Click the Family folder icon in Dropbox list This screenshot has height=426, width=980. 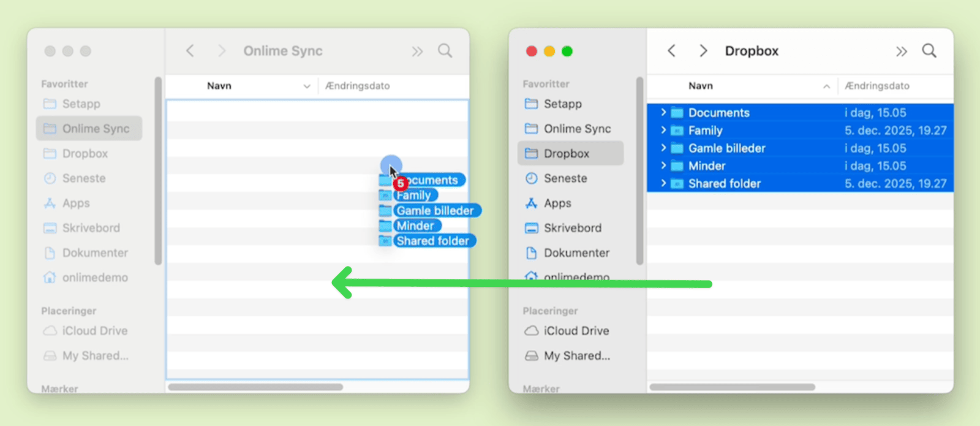(x=677, y=131)
